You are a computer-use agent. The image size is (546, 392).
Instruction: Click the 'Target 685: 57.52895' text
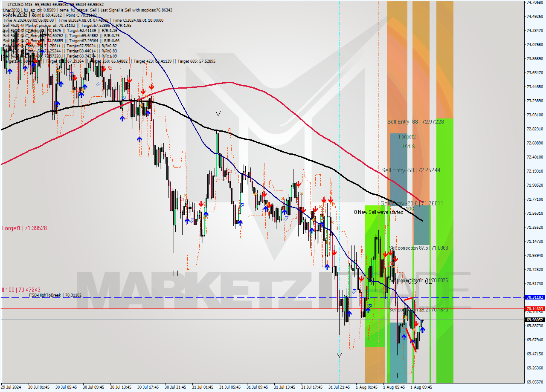tap(197, 61)
